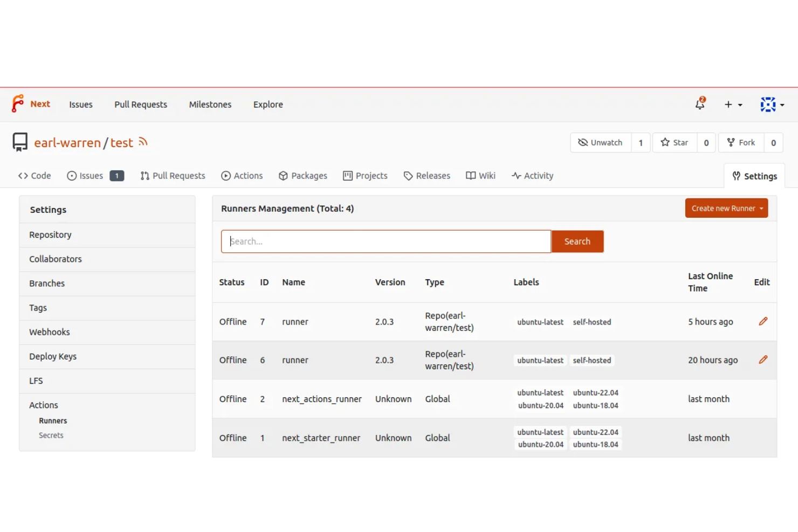Viewport: 798px width, 532px height.
Task: Open the Create new Runner dropdown
Action: [x=726, y=208]
